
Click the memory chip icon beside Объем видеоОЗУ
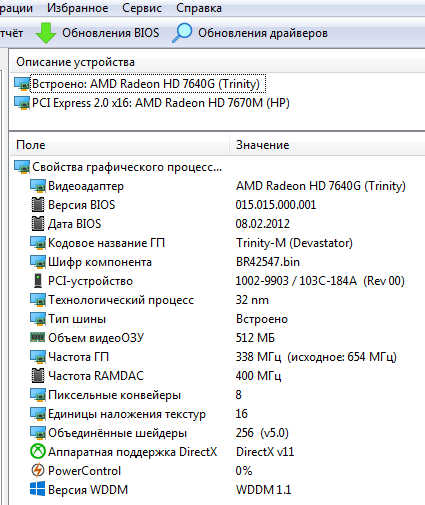pos(38,338)
